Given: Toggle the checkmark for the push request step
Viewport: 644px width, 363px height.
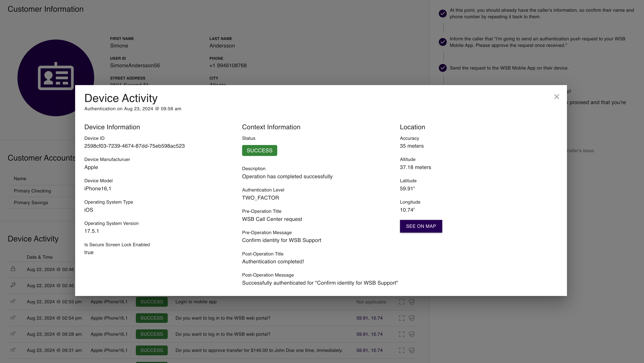Looking at the screenshot, I should 443,42.
